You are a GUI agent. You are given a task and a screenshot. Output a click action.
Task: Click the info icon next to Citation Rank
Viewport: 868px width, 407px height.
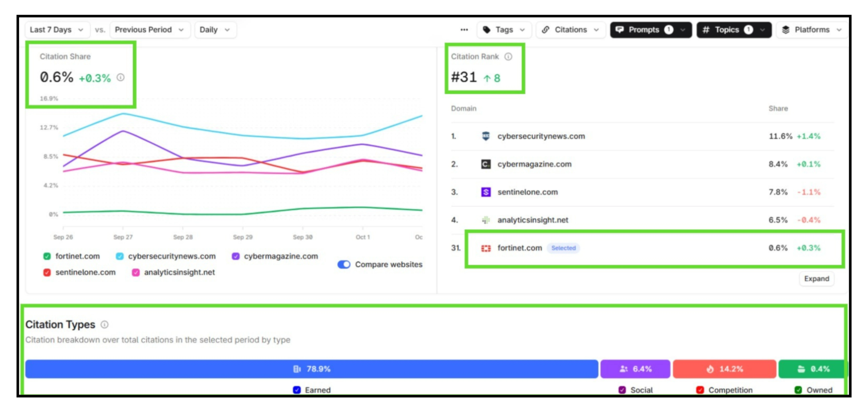coord(508,57)
